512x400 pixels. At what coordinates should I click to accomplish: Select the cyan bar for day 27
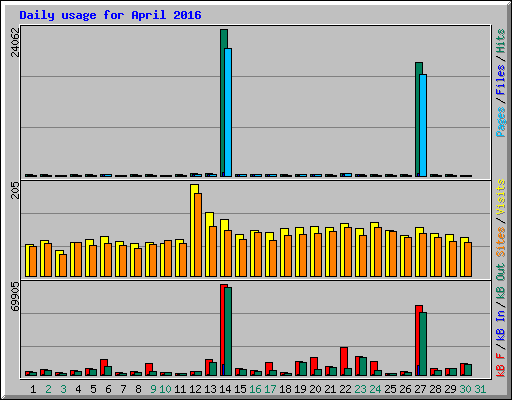pos(423,125)
